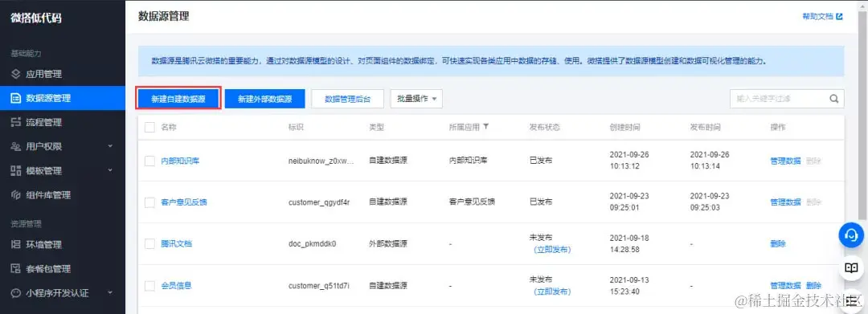Open the 批量操作 dropdown
This screenshot has height=314, width=868.
[x=416, y=99]
